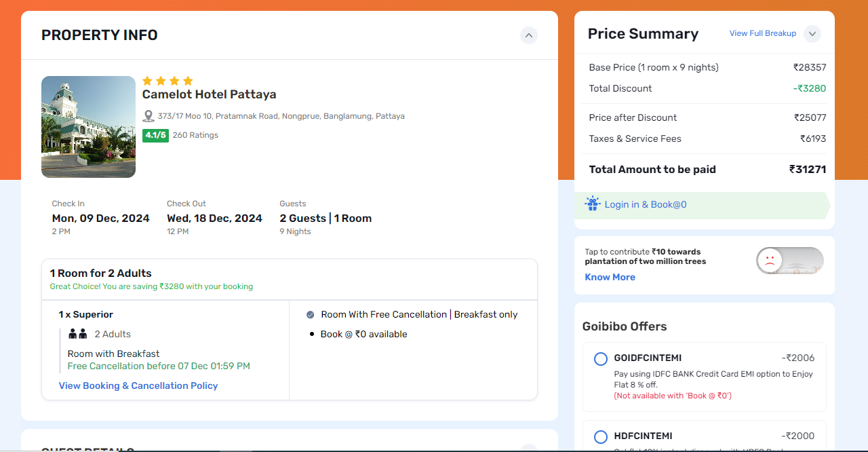Click the gift icon beside Login
The image size is (868, 452).
pos(593,204)
